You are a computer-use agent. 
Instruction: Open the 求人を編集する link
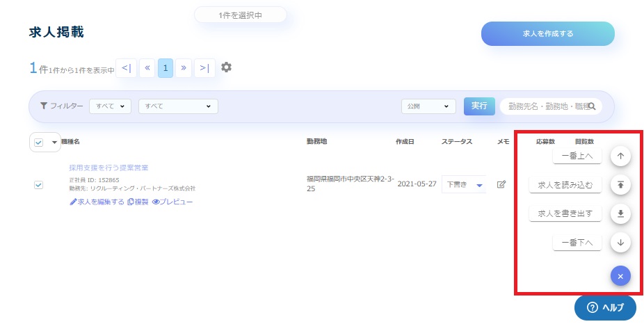click(97, 202)
